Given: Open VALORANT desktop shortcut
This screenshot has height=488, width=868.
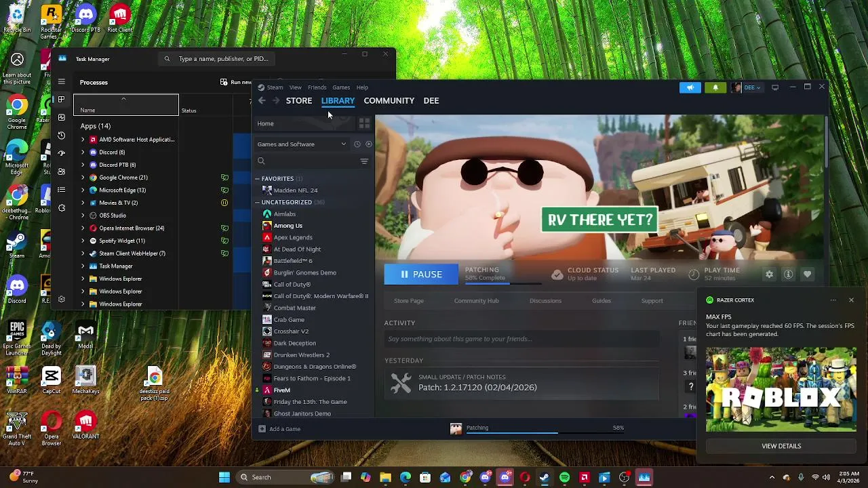Looking at the screenshot, I should click(85, 425).
